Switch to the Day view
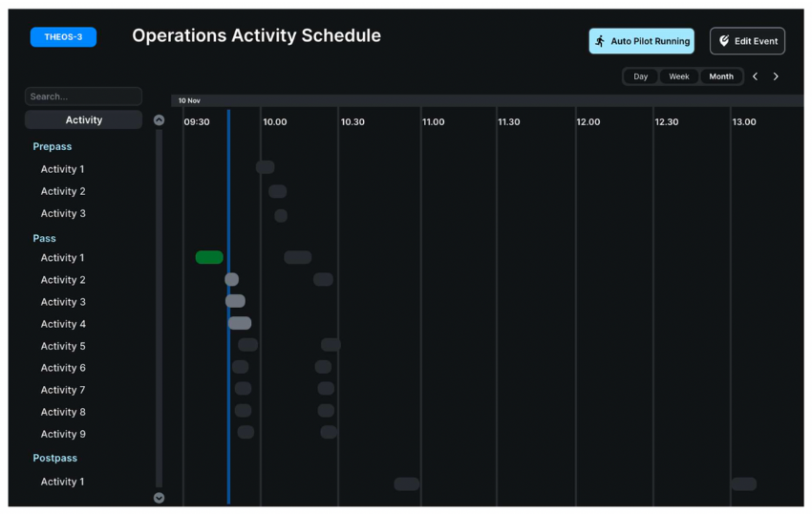812x516 pixels. click(640, 76)
